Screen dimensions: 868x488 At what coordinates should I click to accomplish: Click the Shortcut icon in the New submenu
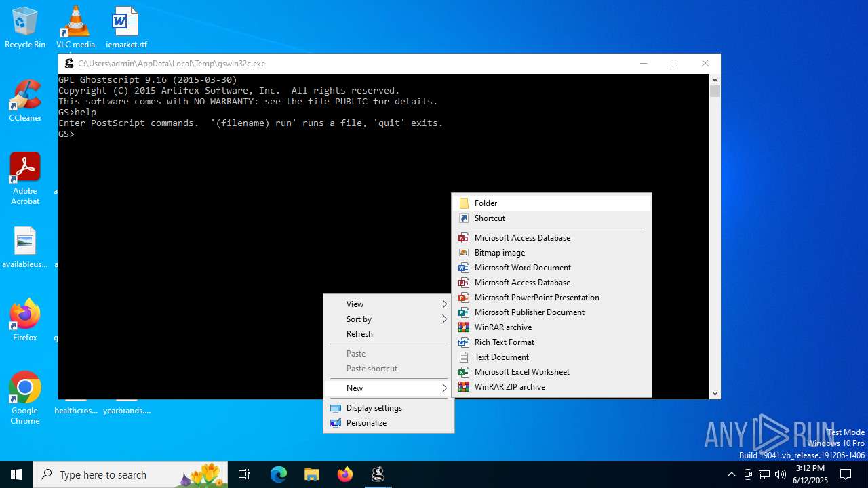[464, 218]
